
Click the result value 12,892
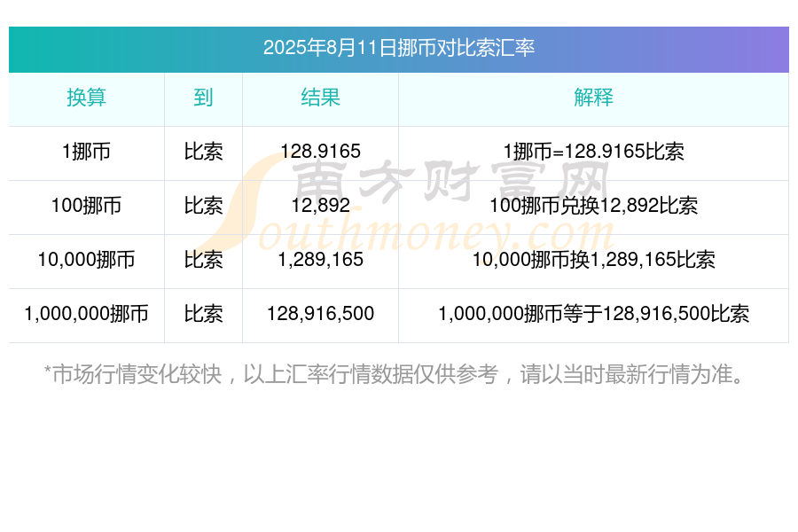point(320,206)
